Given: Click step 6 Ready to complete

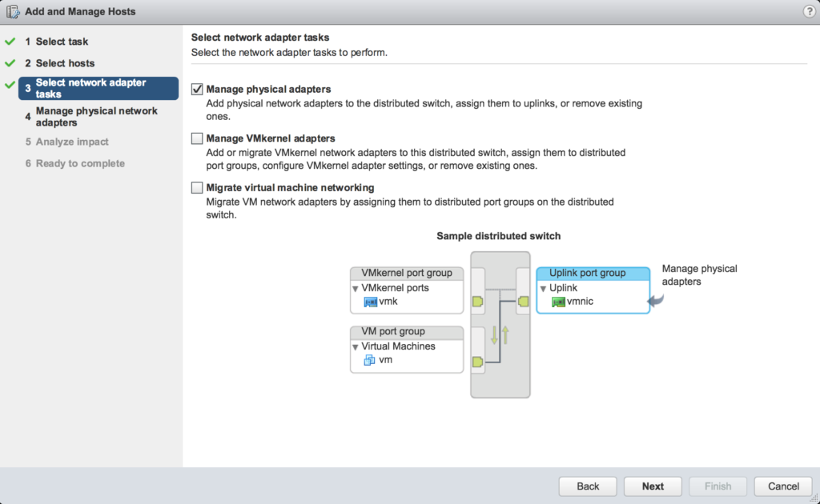Looking at the screenshot, I should pos(74,163).
